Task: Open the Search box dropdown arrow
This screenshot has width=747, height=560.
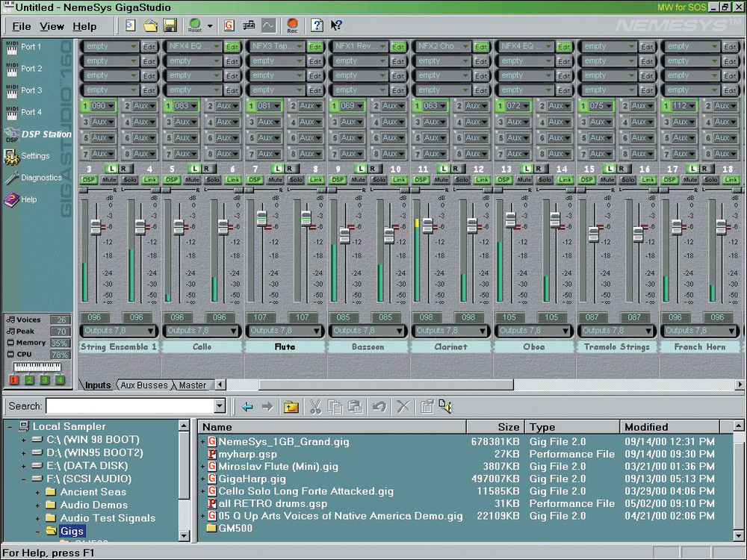Action: [x=220, y=406]
